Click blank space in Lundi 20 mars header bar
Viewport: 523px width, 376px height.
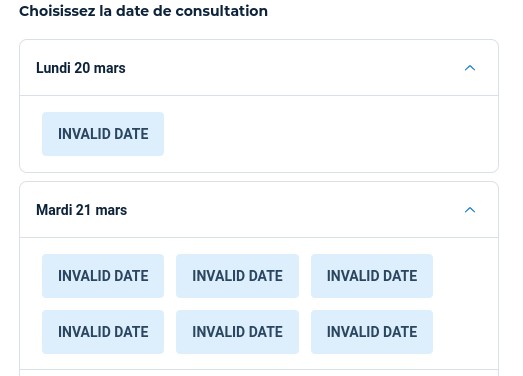coord(294,68)
